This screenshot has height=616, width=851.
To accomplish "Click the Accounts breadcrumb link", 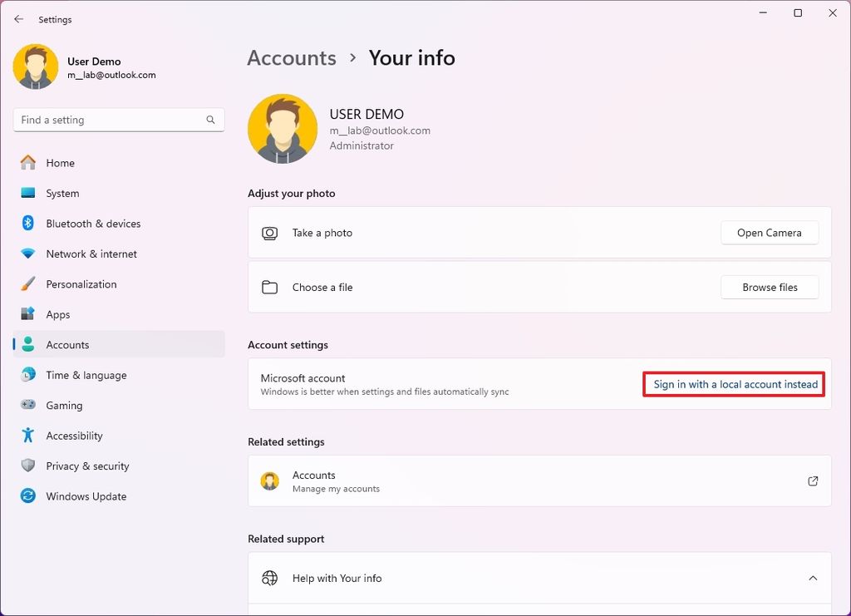I will pyautogui.click(x=291, y=57).
